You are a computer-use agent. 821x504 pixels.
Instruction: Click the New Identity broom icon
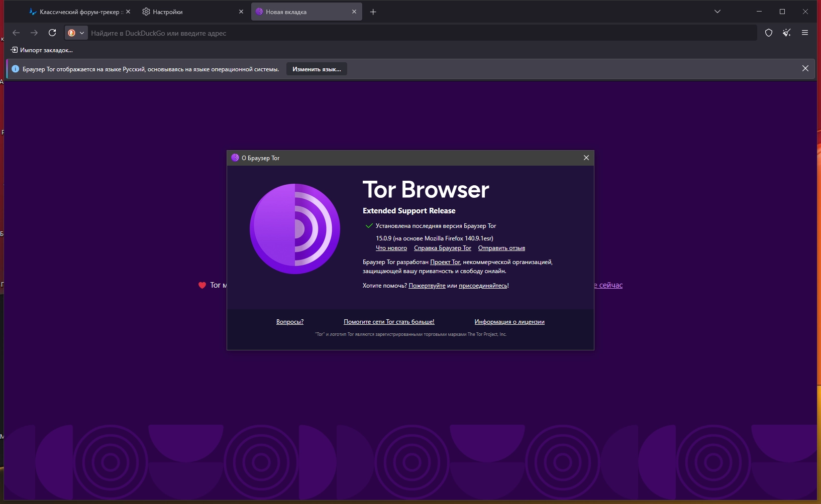tap(787, 33)
